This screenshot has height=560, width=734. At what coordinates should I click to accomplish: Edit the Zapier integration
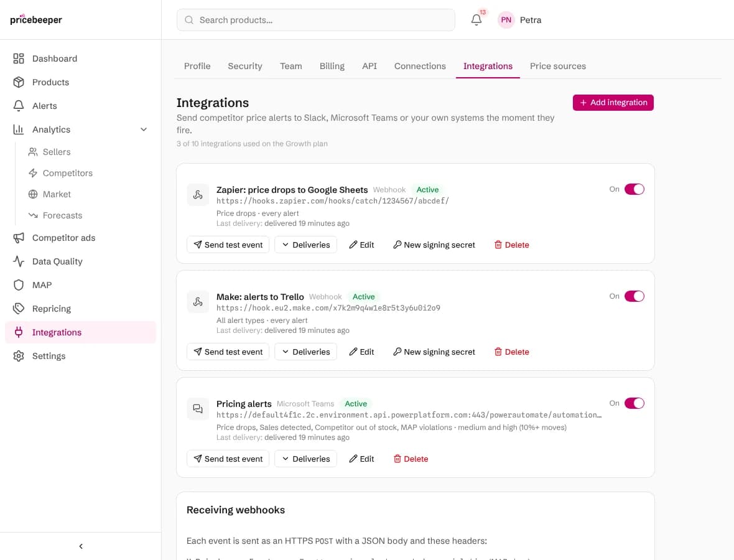(x=362, y=245)
